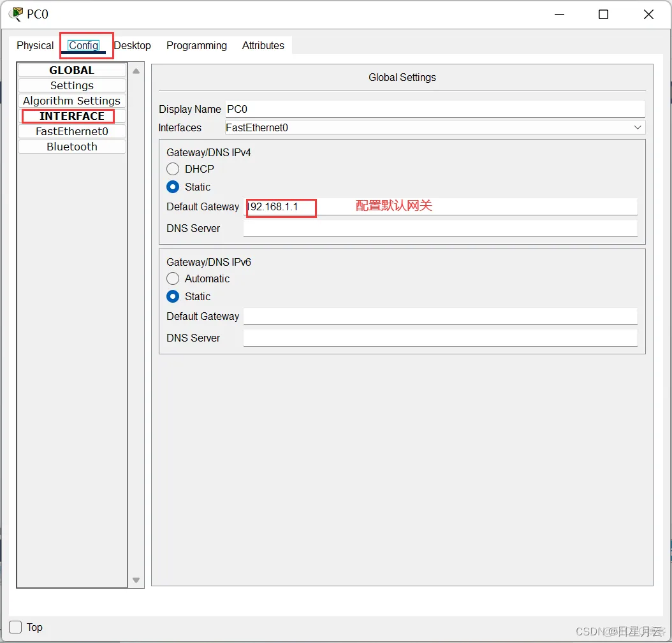Switch to the Desktop tab

[133, 45]
